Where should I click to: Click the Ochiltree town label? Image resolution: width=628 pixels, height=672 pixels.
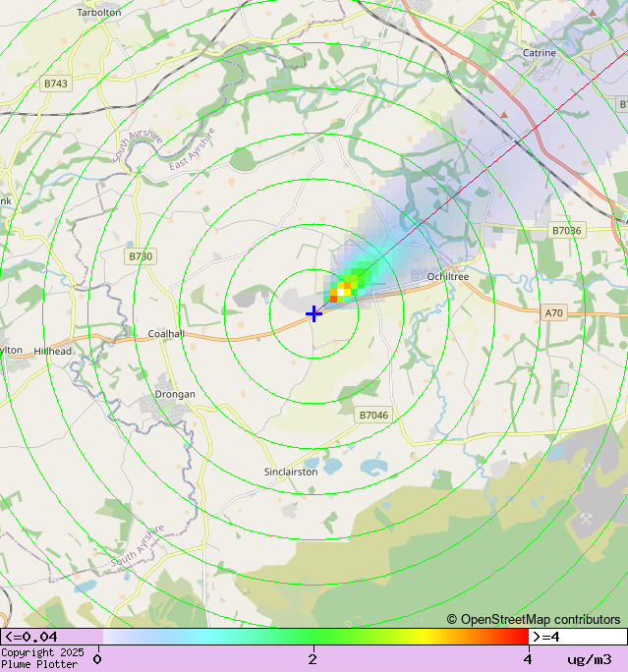448,277
